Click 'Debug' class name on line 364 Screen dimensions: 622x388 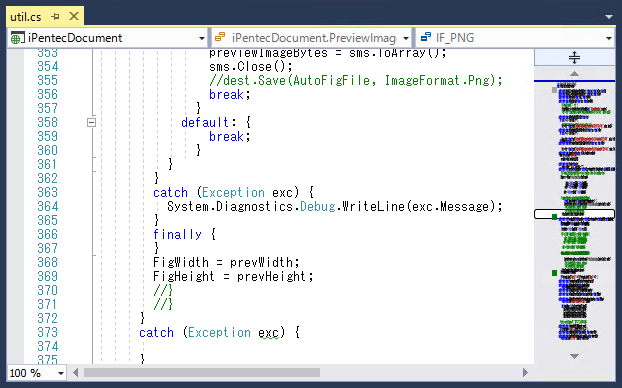[318, 206]
